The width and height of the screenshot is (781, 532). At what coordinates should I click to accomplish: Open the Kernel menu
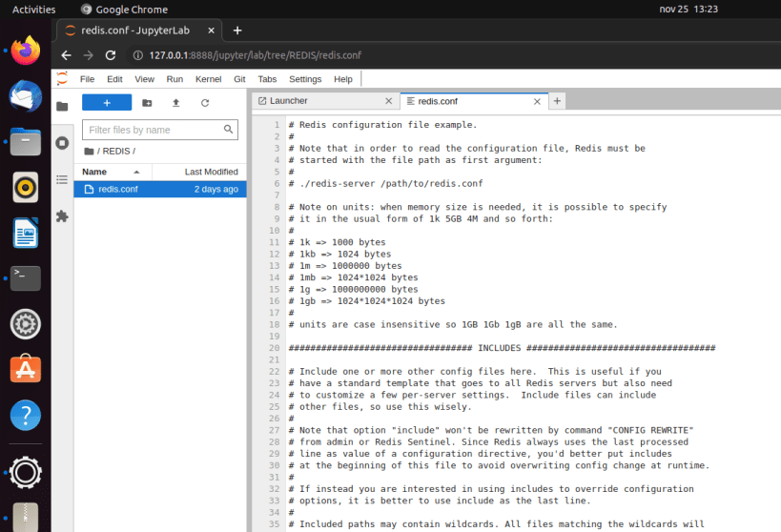tap(208, 79)
